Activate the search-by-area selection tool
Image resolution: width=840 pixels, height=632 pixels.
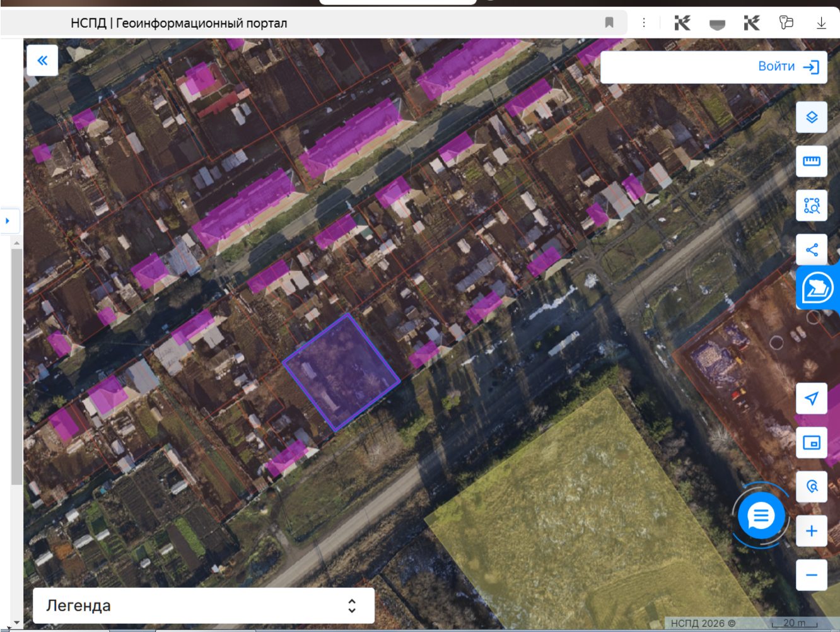pyautogui.click(x=812, y=206)
